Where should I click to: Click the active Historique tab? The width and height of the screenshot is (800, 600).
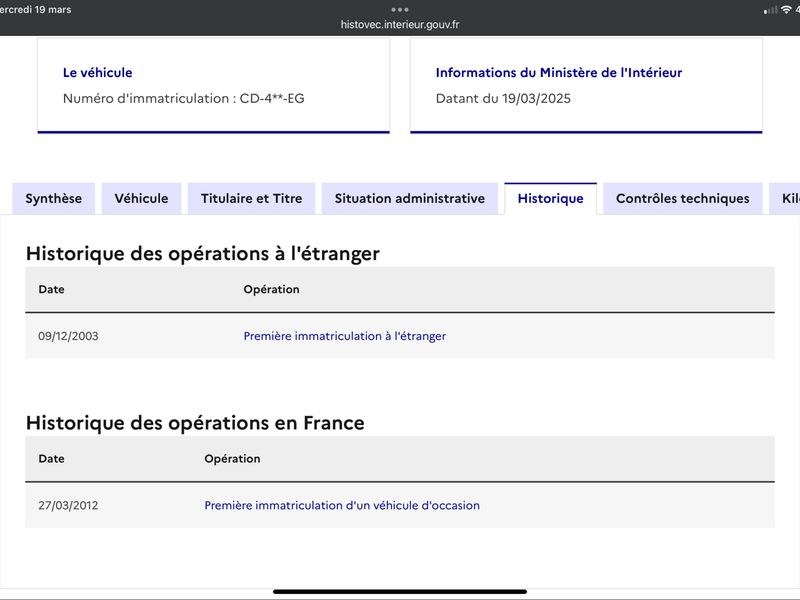coord(551,198)
